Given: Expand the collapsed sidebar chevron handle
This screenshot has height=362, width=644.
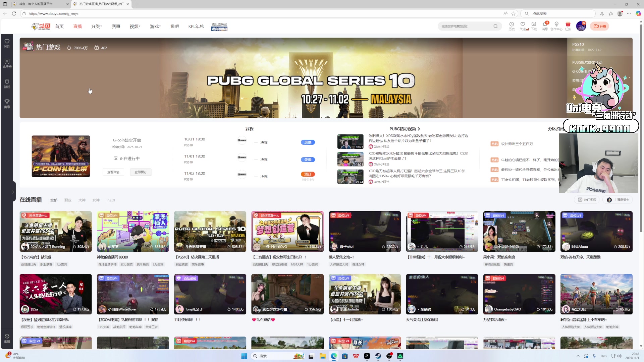Looking at the screenshot, I should coord(13,192).
